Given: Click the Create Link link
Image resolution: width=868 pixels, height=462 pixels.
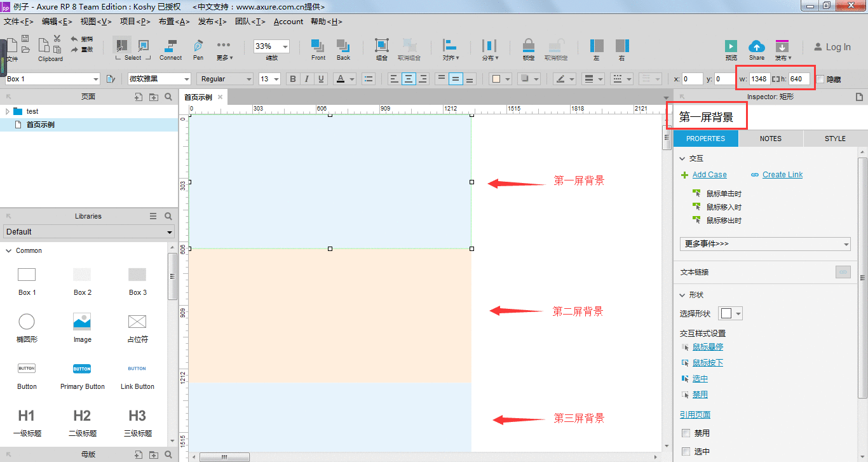Looking at the screenshot, I should click(783, 175).
